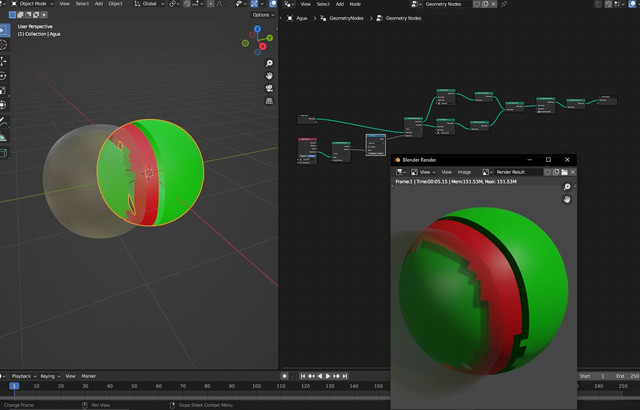This screenshot has height=410, width=640.
Task: Click pan hand icon in Blender Render window
Action: coord(567,199)
